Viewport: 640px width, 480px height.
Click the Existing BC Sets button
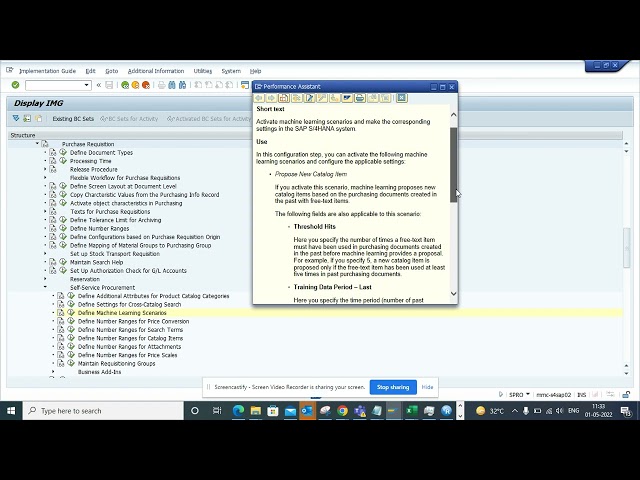coord(73,119)
